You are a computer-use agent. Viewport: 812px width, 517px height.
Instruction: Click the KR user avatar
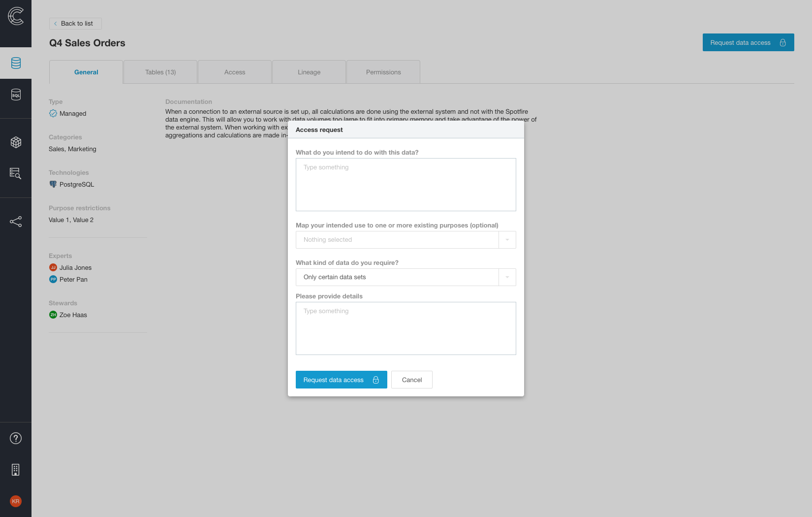pos(16,501)
